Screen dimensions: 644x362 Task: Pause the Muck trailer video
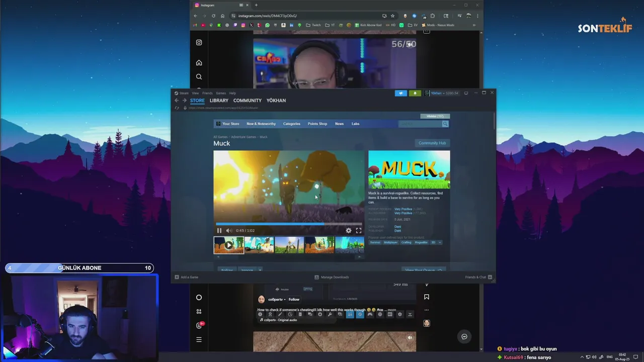(x=219, y=230)
